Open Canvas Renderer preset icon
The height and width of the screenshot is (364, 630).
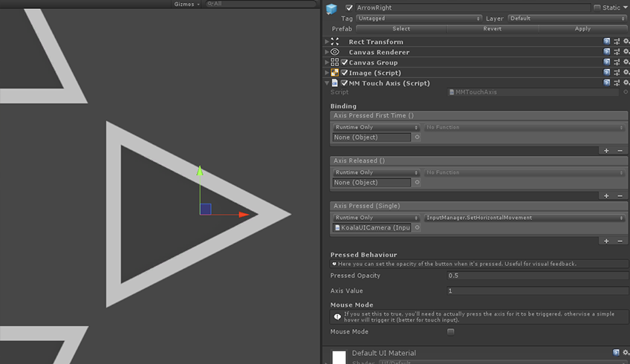tap(617, 52)
